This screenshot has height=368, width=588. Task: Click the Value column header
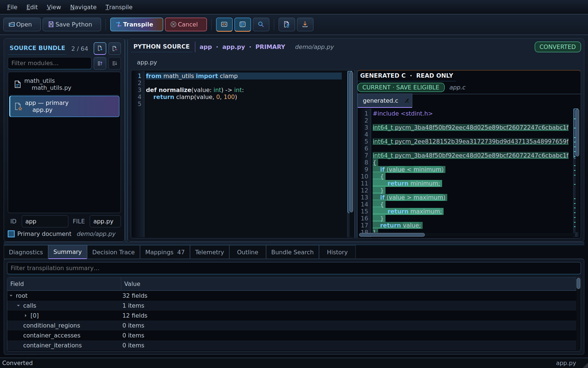[x=349, y=284]
